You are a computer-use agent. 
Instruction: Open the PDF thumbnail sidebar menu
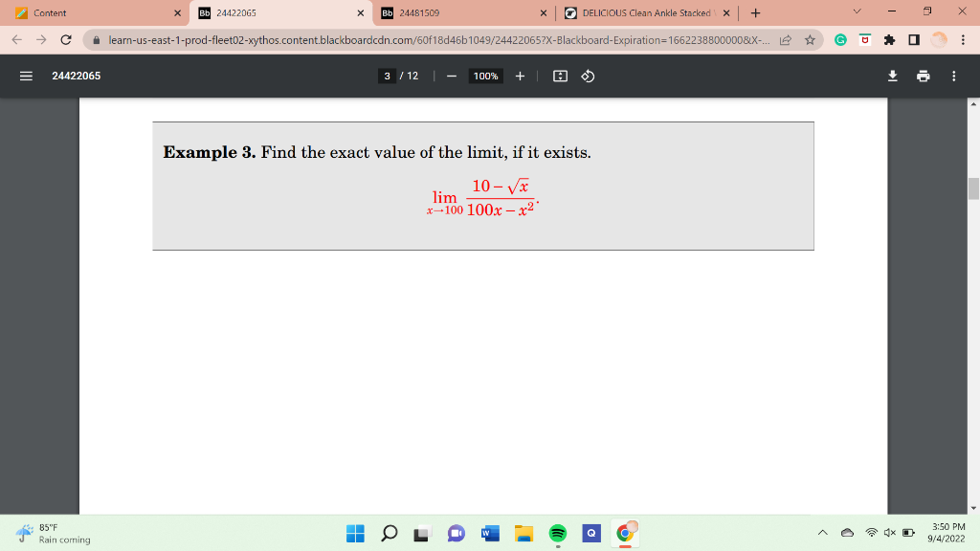click(x=26, y=76)
